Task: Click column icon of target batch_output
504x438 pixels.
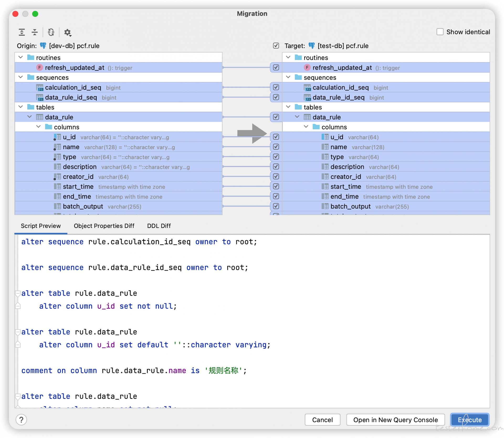Action: point(325,206)
